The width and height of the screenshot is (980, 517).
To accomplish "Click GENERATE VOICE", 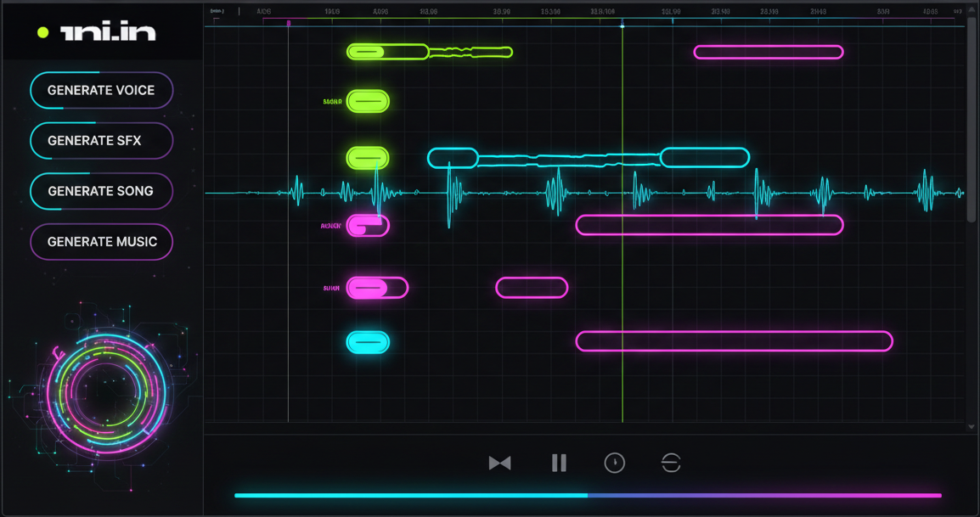I will tap(101, 90).
